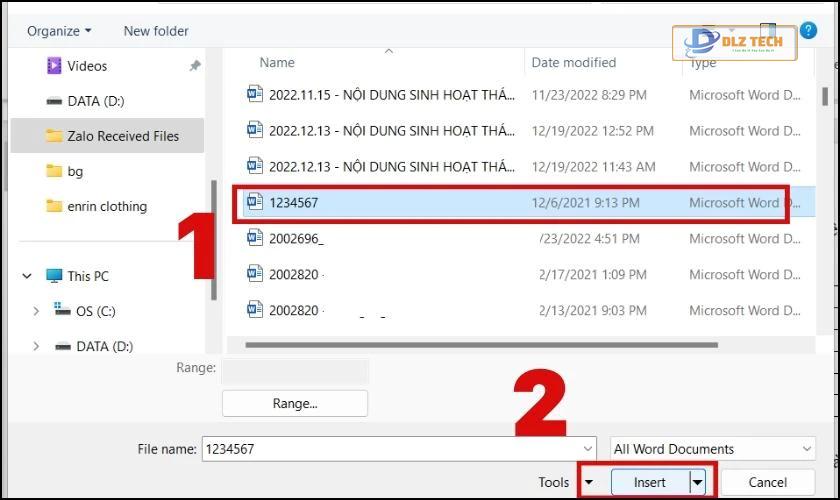Open the Help question mark icon
Screen dimensions: 840x500
808,31
